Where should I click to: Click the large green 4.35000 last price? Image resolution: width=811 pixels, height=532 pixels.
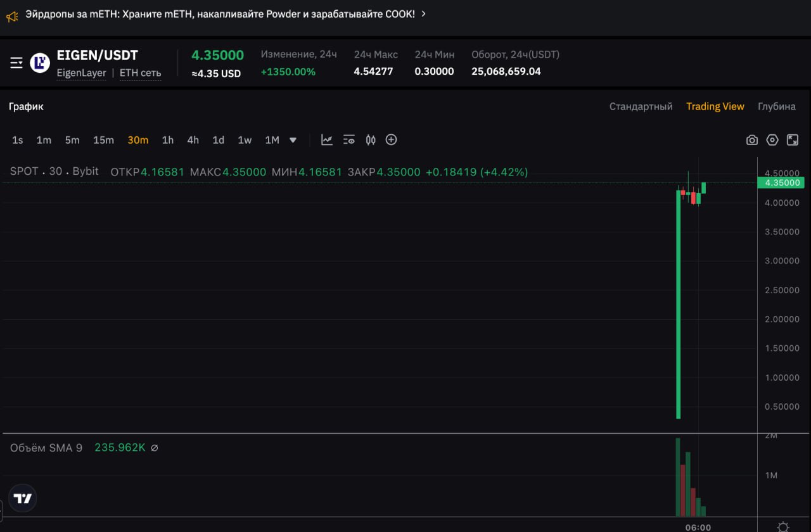pos(218,55)
